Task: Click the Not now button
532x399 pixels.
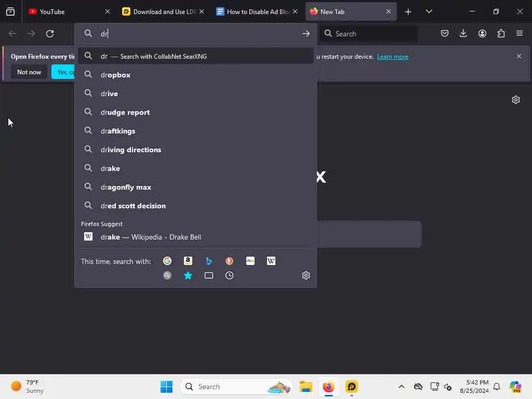Action: click(x=29, y=72)
